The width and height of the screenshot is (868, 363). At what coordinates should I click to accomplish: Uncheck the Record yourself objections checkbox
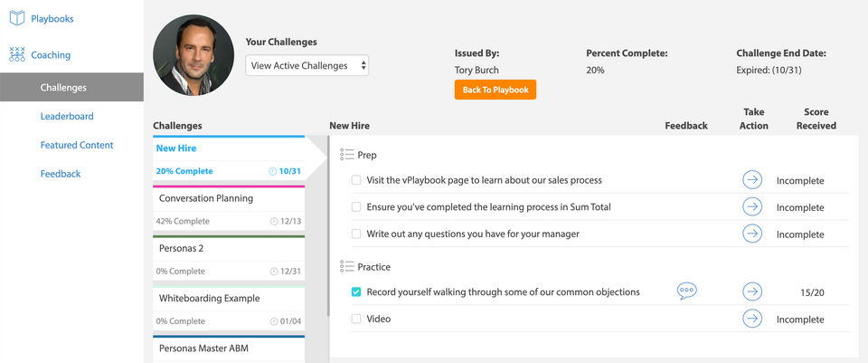(356, 291)
